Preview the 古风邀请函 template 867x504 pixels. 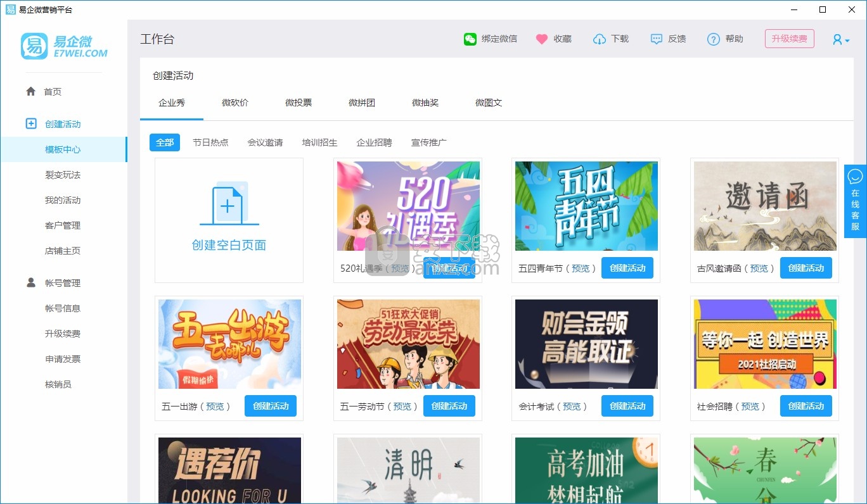point(759,268)
